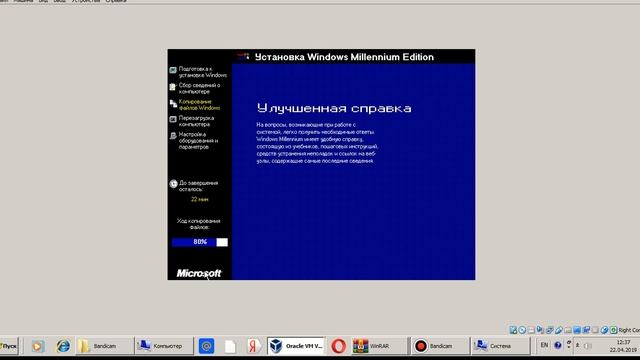This screenshot has height=360, width=640.
Task: Switch to the Bandicam folder taskbar button
Action: (104, 346)
